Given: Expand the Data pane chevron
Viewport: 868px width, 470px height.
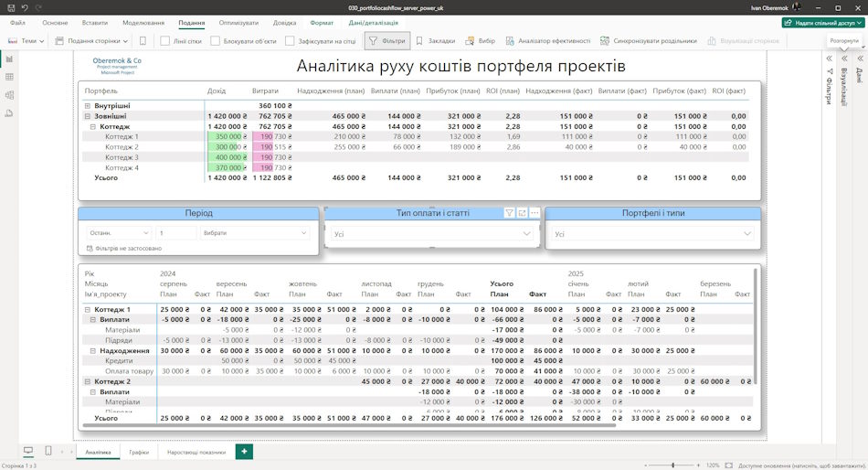Looking at the screenshot, I should click(860, 59).
